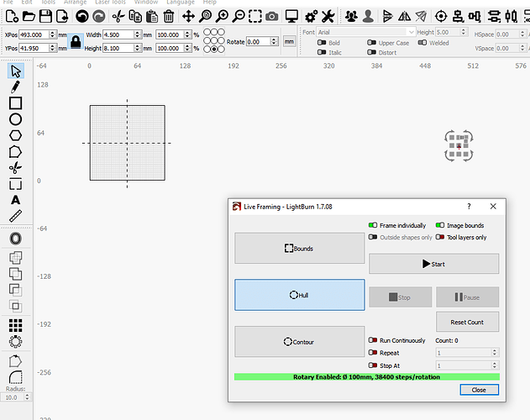This screenshot has height=420, width=530.
Task: Open the Help menu
Action: point(210,3)
